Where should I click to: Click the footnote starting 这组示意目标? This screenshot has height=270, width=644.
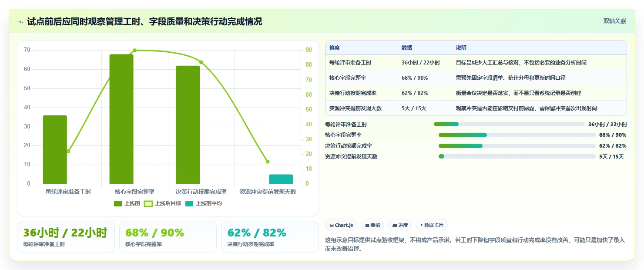475,244
